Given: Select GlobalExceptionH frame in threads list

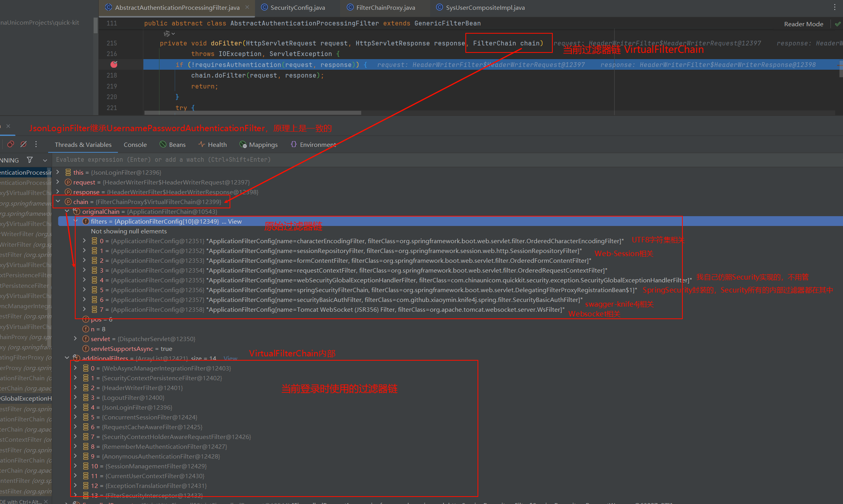Looking at the screenshot, I should pyautogui.click(x=26, y=398).
